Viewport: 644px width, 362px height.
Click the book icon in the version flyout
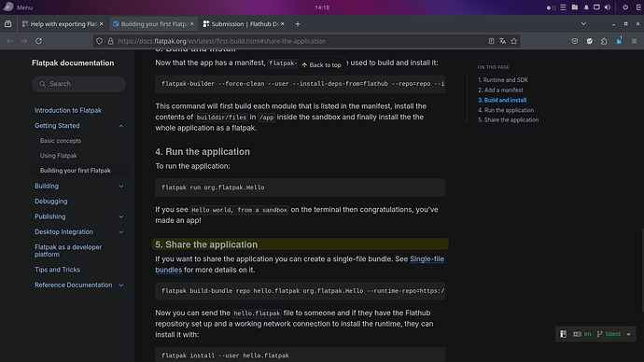[x=563, y=334]
